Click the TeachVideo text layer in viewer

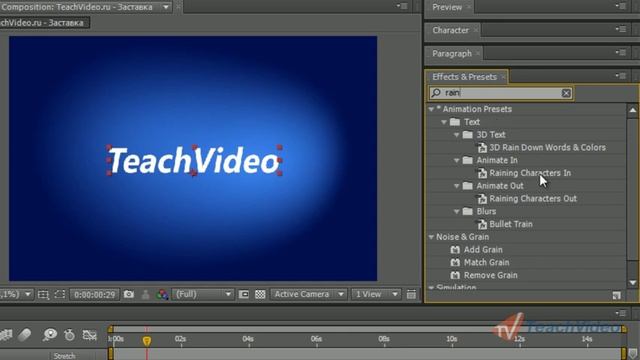[x=194, y=161]
